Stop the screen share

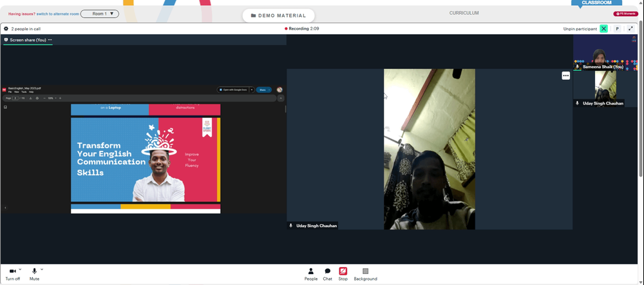[x=343, y=274]
